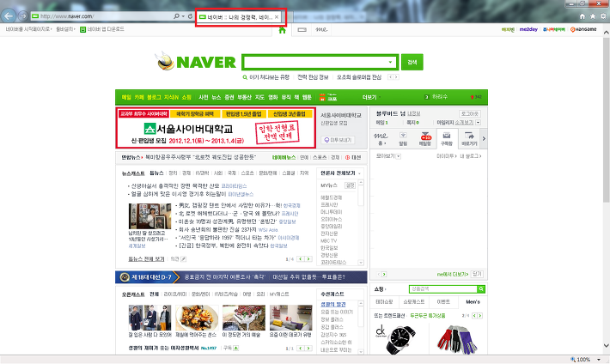Click the shopping search magnifier icon
This screenshot has width=610, height=364.
click(x=481, y=289)
